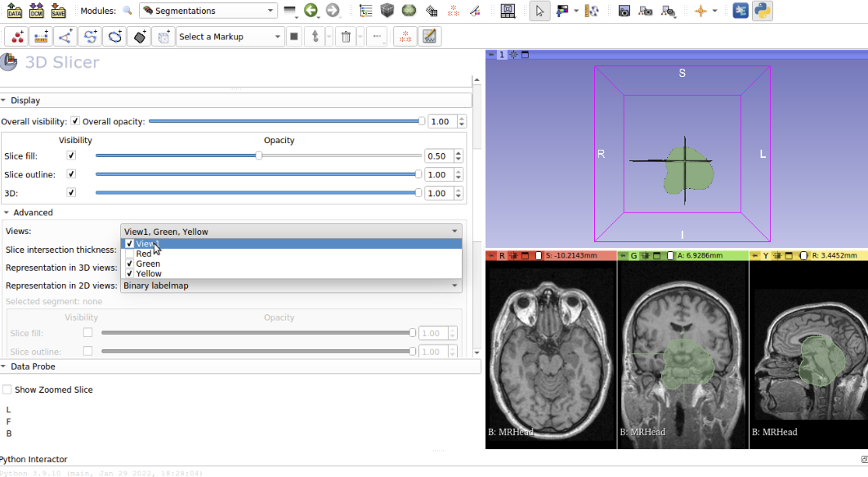Toggle the Python console icon
The height and width of the screenshot is (477, 868).
(x=763, y=11)
